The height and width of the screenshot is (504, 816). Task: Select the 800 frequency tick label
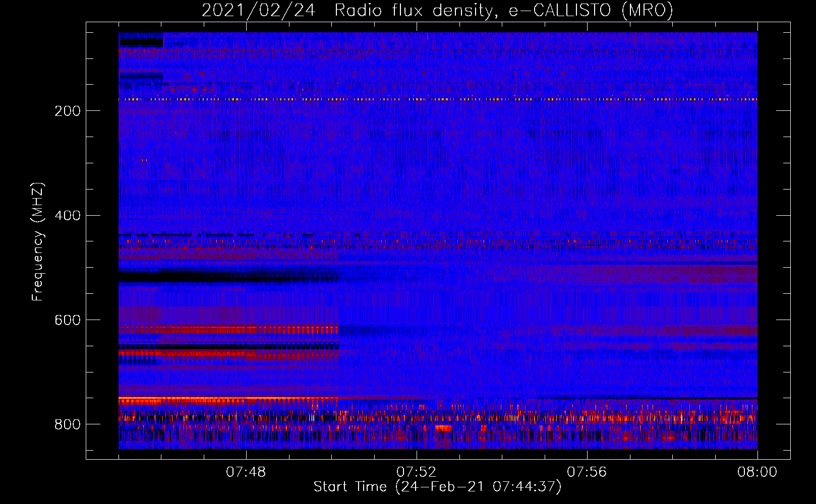67,424
